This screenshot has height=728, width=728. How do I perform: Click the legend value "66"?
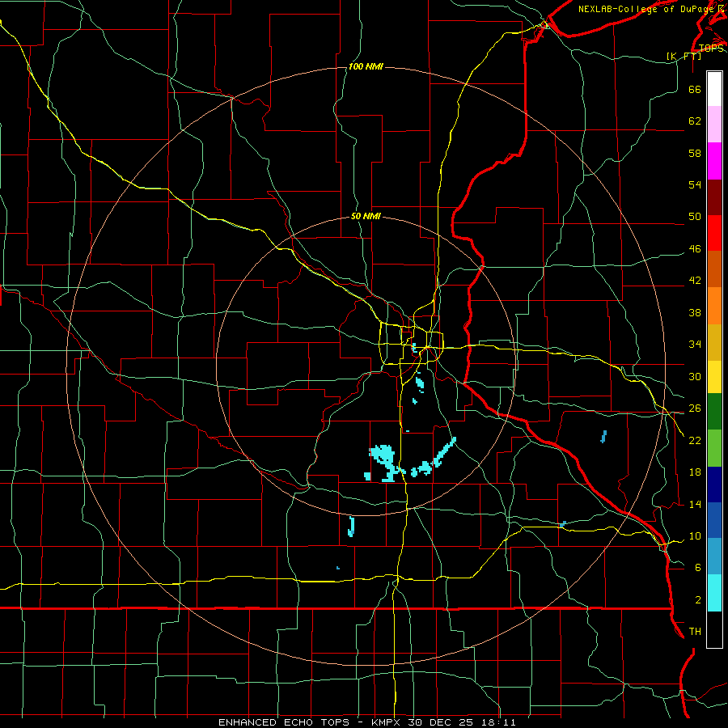695,90
